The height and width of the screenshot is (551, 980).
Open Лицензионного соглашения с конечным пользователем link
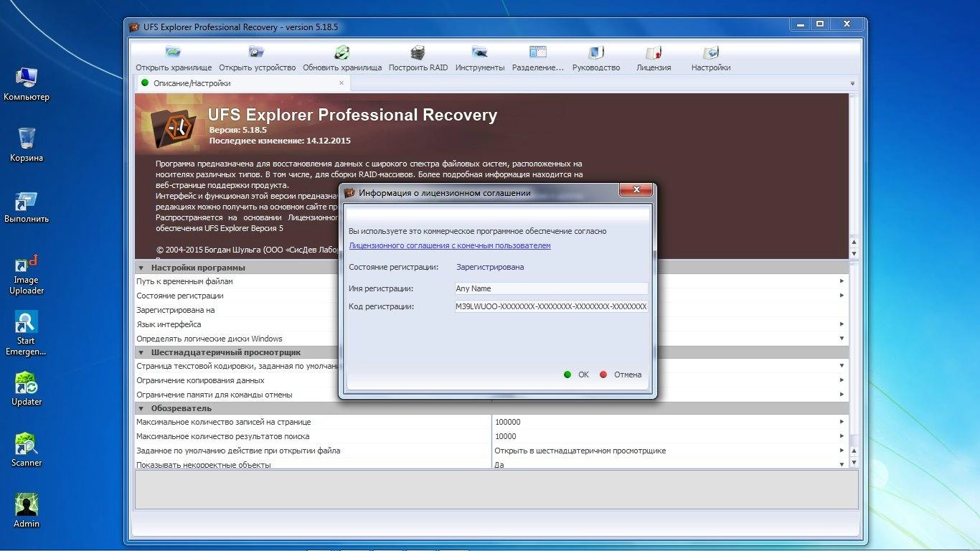click(x=450, y=245)
